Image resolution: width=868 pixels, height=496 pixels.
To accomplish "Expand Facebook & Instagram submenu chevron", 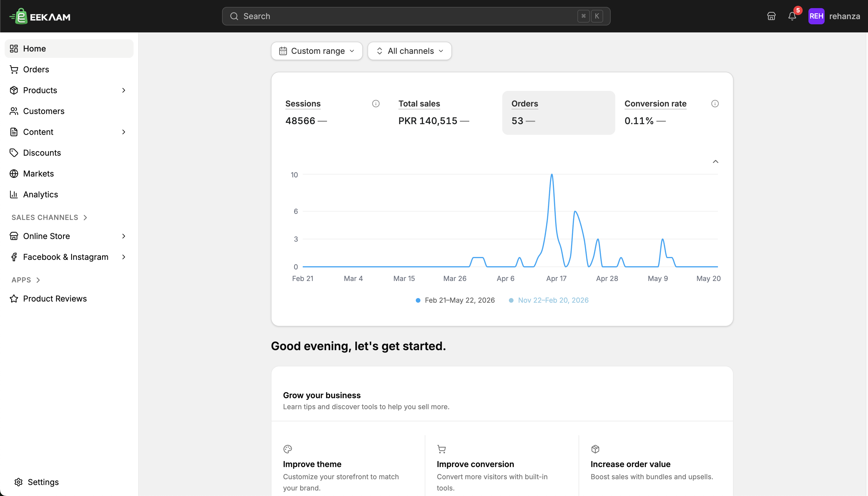I will coord(124,257).
